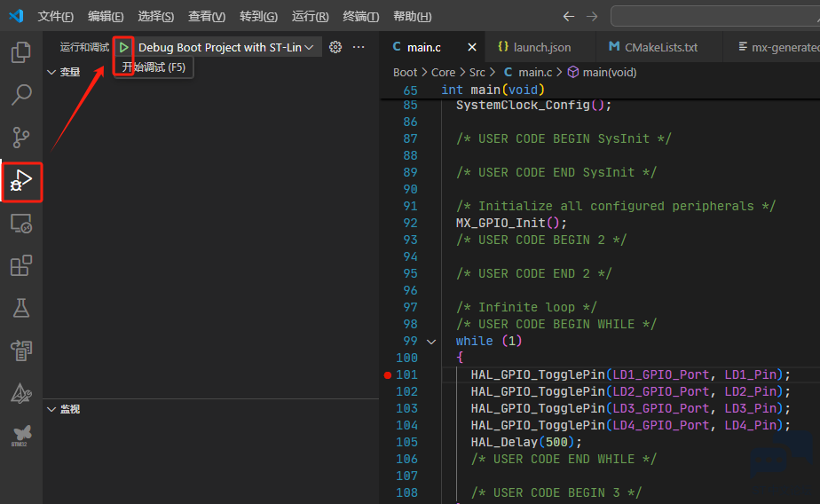Open the 编辑(E) menu
This screenshot has height=504, width=820.
(106, 17)
